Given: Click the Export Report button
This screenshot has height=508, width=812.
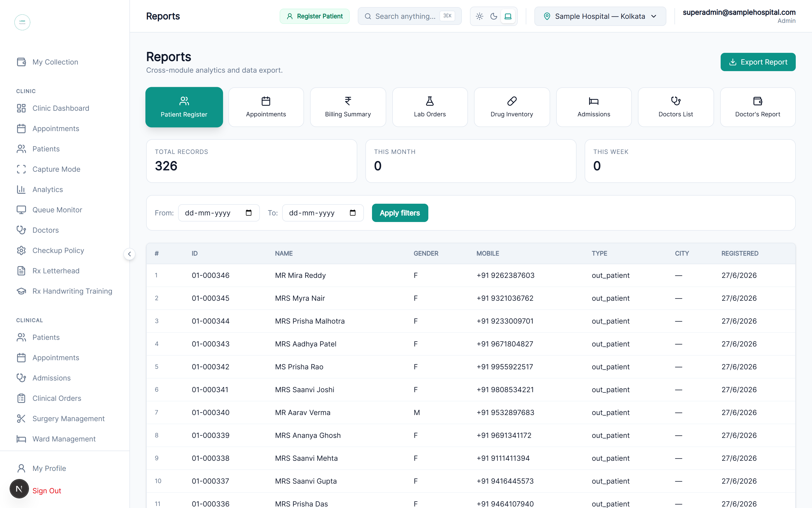Looking at the screenshot, I should point(758,62).
